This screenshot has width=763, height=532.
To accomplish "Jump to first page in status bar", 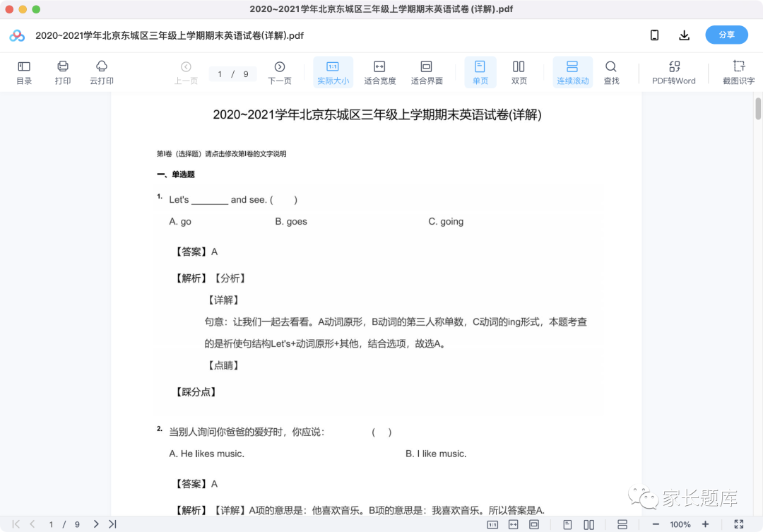I will pyautogui.click(x=16, y=524).
